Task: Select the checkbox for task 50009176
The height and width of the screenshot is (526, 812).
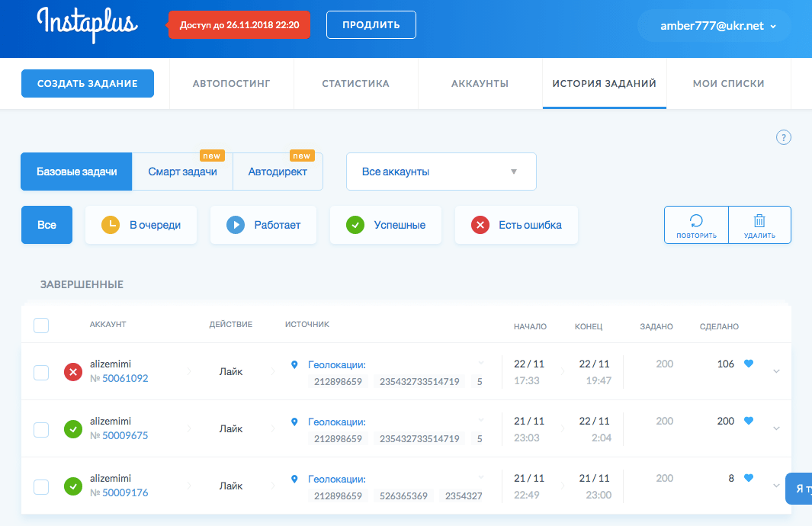Action: [x=41, y=486]
